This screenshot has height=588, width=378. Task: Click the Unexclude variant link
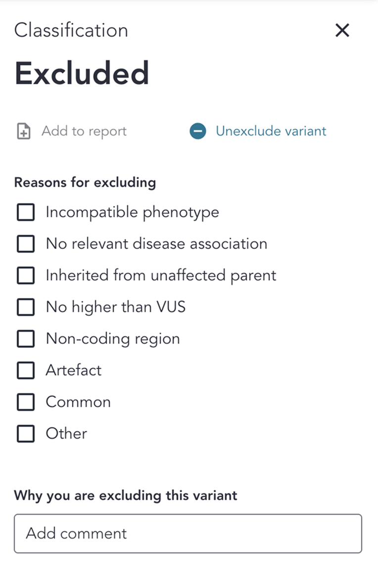[271, 131]
